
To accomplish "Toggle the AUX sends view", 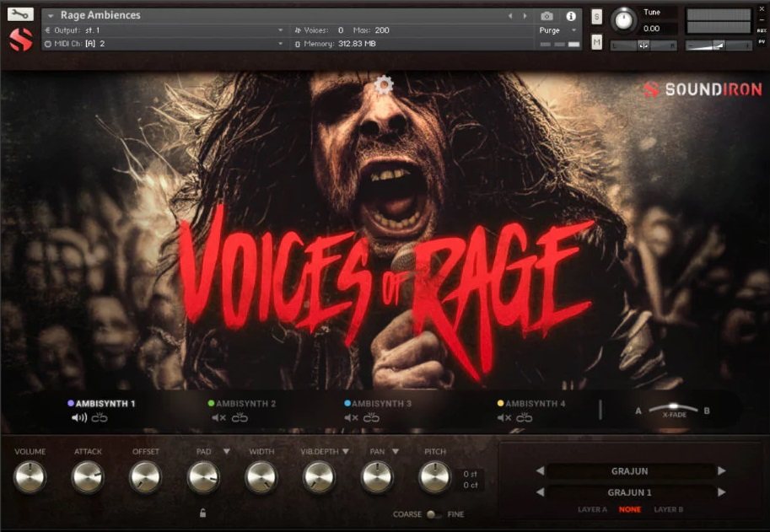I will click(x=762, y=30).
